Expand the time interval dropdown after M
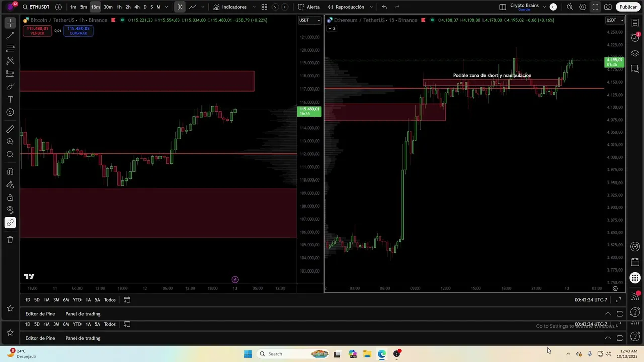 click(166, 7)
